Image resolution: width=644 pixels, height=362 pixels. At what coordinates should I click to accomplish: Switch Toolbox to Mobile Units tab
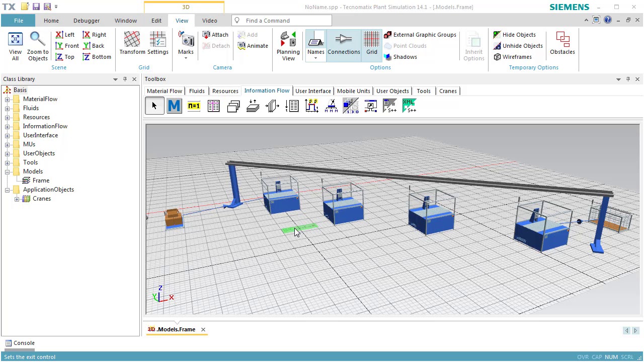pyautogui.click(x=354, y=91)
